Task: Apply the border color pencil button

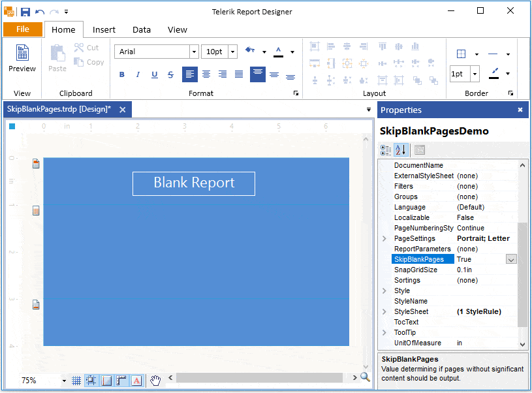Action: coord(494,73)
